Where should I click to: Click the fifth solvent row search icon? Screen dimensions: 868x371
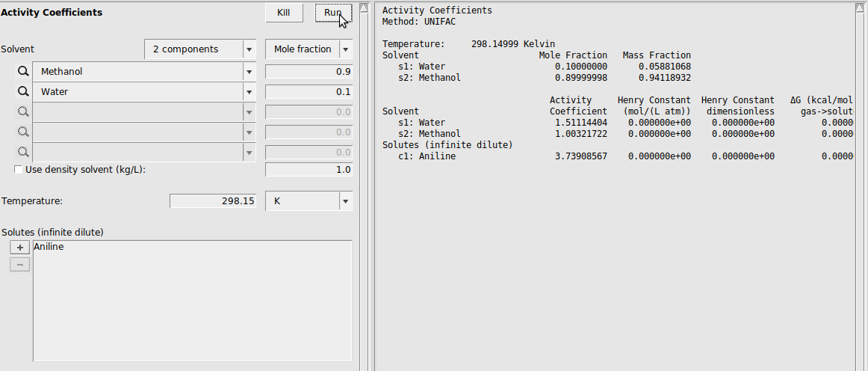tap(23, 153)
